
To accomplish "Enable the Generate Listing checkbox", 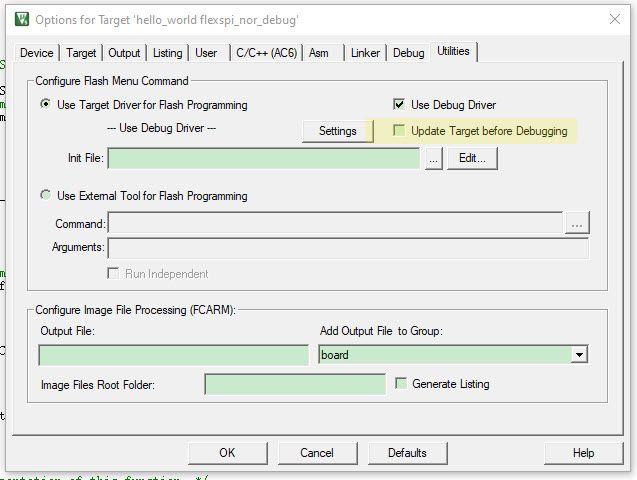I will (401, 383).
